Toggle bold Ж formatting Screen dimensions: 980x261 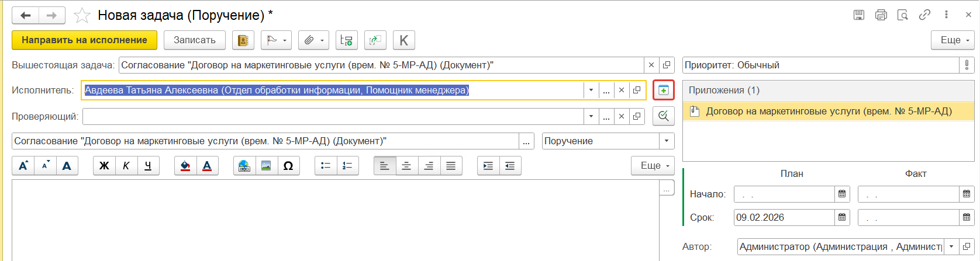coord(104,166)
